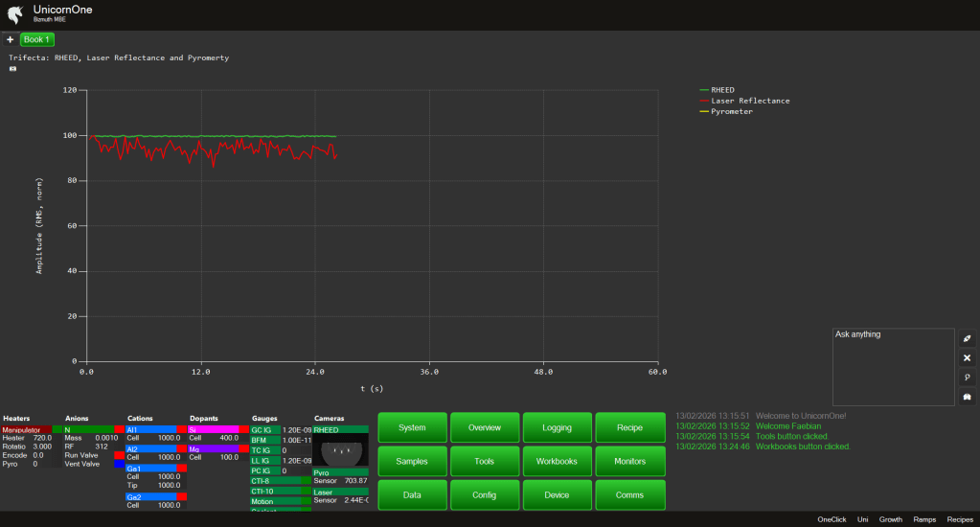Toggle the Run Valve red indicator

pyautogui.click(x=119, y=455)
